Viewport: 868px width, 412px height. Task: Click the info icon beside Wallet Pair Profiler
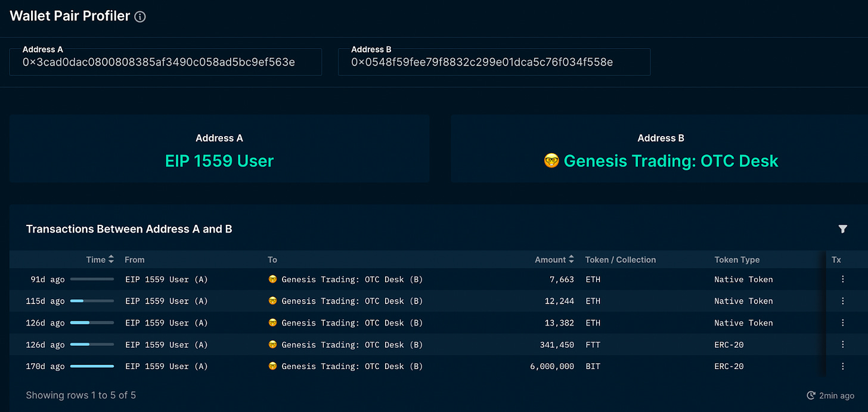tap(140, 17)
